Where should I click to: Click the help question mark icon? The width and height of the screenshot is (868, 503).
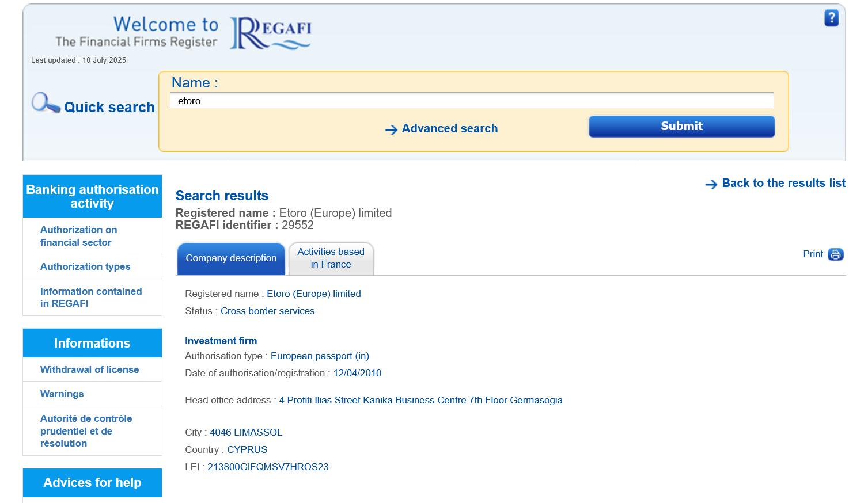click(831, 18)
